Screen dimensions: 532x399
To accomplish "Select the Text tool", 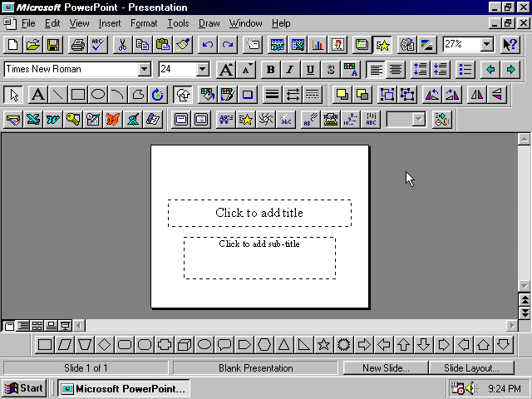I will click(x=37, y=95).
